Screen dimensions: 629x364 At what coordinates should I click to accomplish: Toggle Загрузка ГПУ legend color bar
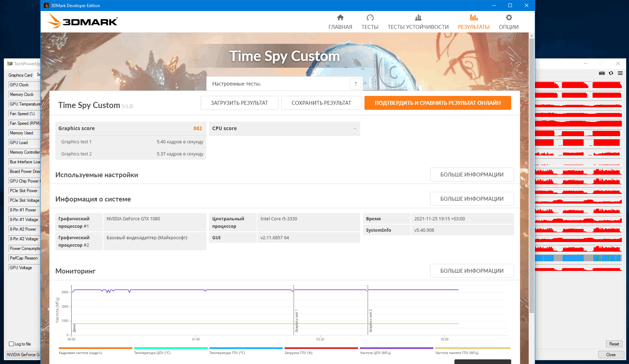(x=321, y=348)
